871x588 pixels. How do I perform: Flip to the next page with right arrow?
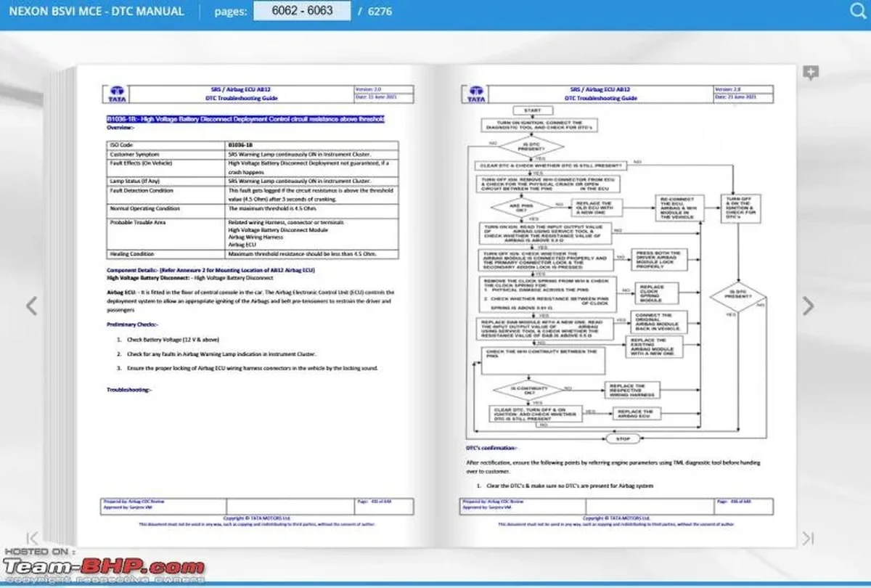click(809, 306)
